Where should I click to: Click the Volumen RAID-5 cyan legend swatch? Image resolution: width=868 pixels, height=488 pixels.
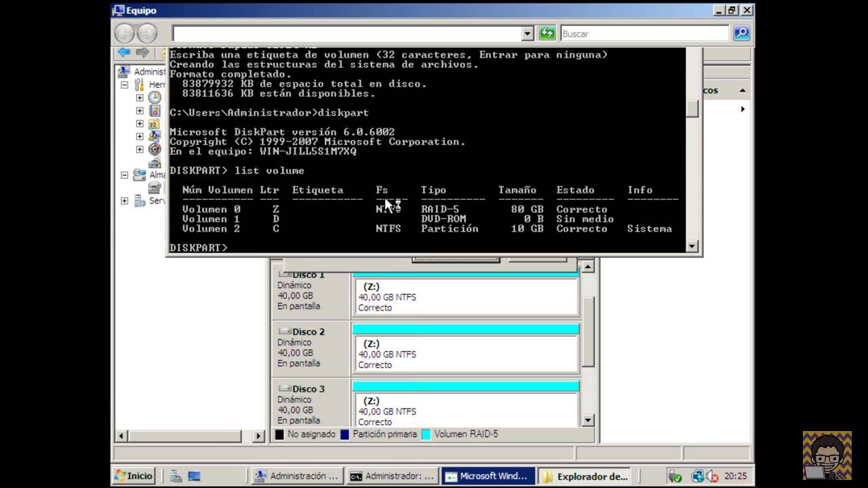[426, 434]
